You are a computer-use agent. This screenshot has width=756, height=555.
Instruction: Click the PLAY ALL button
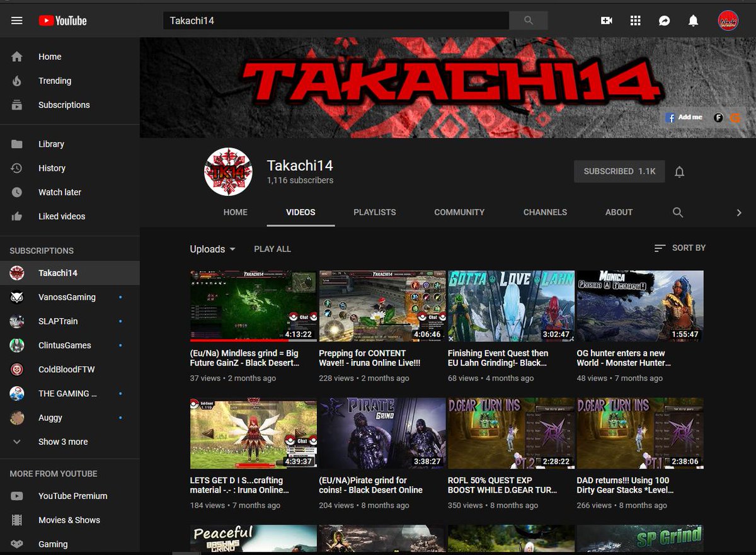click(x=272, y=249)
